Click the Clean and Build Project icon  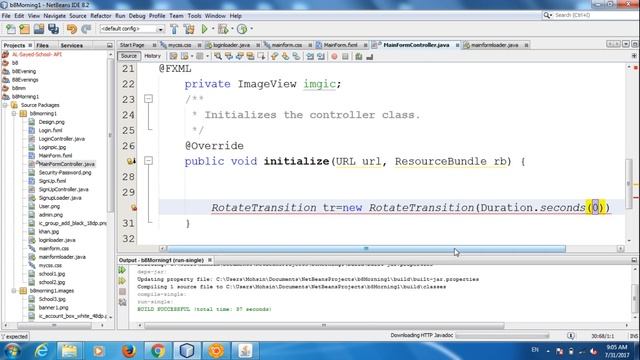(x=189, y=29)
